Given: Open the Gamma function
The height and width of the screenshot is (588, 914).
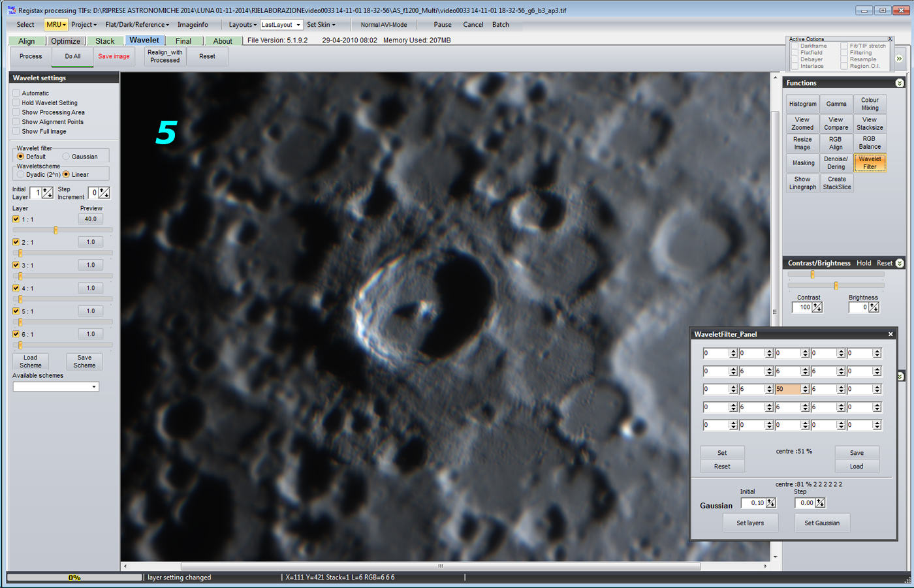Looking at the screenshot, I should [836, 104].
